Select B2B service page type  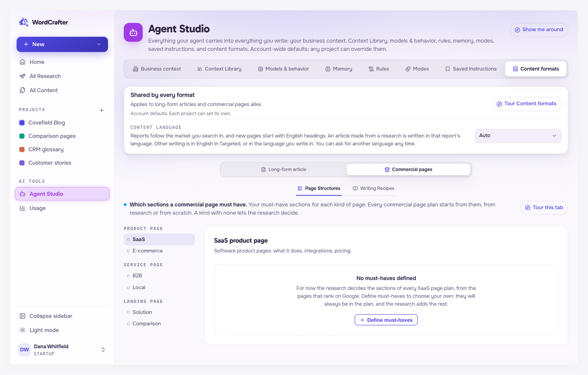159,275
